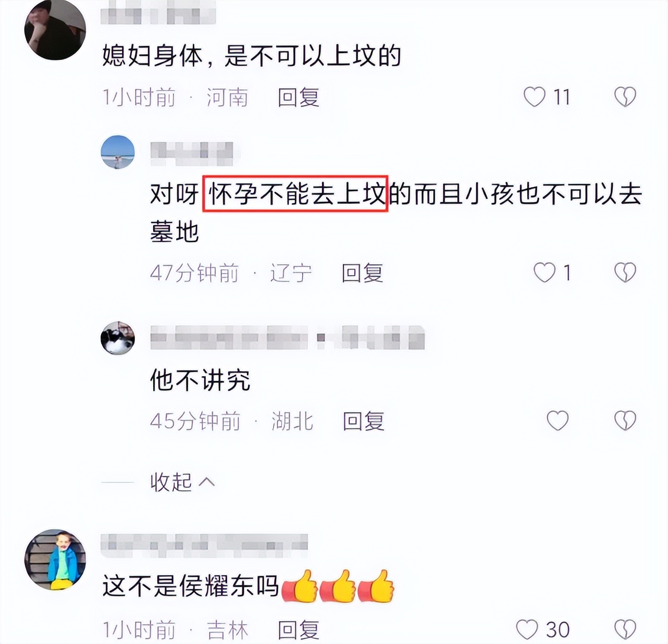Dislike the Hubei reply 他不讲究

(x=625, y=420)
